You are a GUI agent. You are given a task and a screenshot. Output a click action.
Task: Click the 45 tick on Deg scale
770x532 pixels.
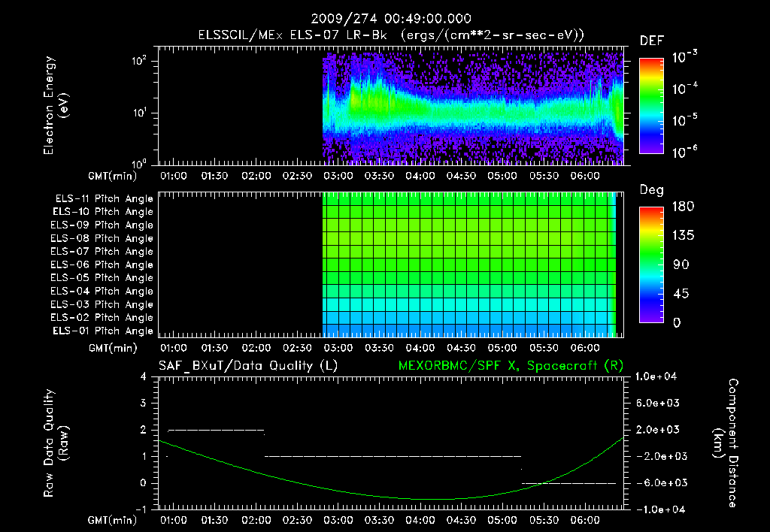[x=681, y=294]
